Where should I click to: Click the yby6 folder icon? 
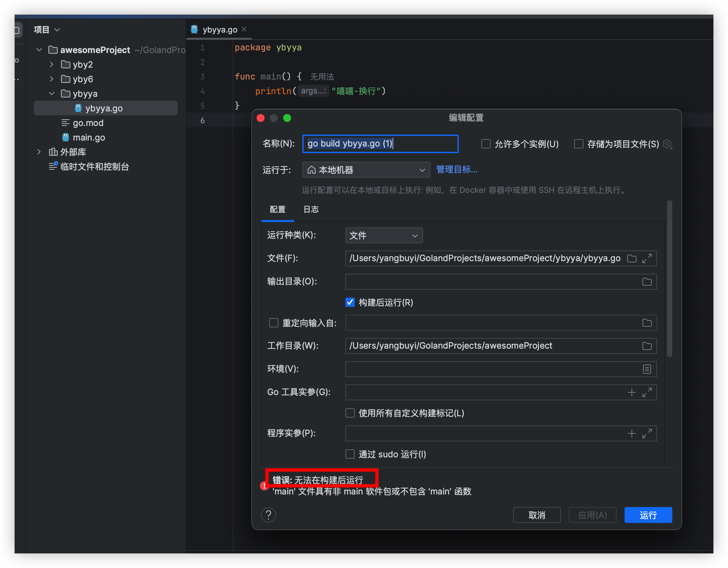pyautogui.click(x=66, y=79)
